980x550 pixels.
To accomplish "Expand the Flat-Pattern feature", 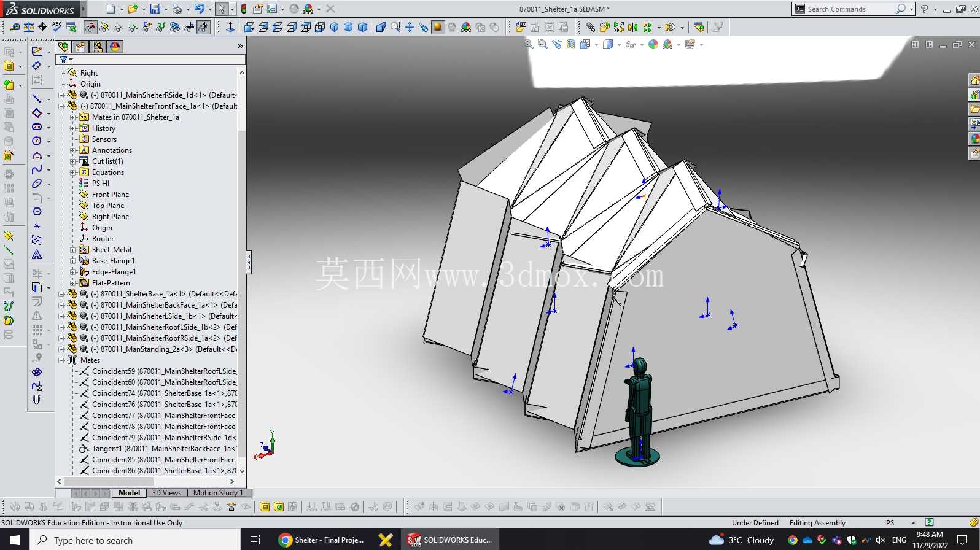I will point(73,283).
